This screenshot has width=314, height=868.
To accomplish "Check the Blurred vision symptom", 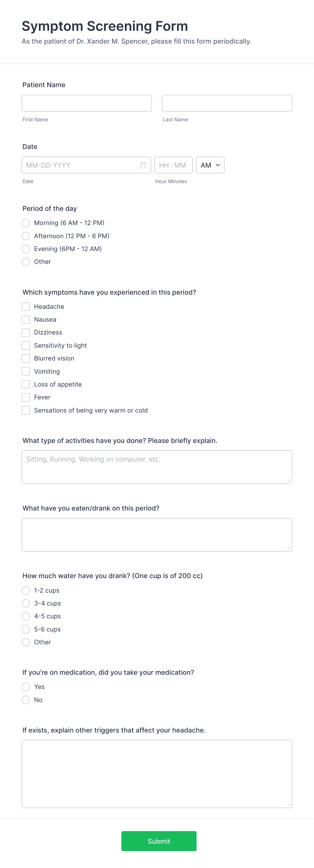I will tap(26, 358).
